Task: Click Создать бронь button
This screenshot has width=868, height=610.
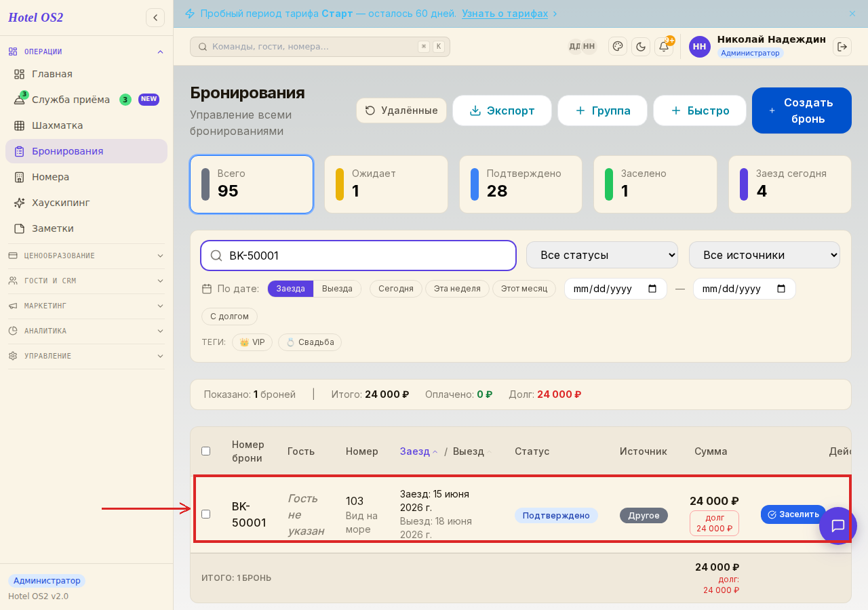Action: (802, 110)
